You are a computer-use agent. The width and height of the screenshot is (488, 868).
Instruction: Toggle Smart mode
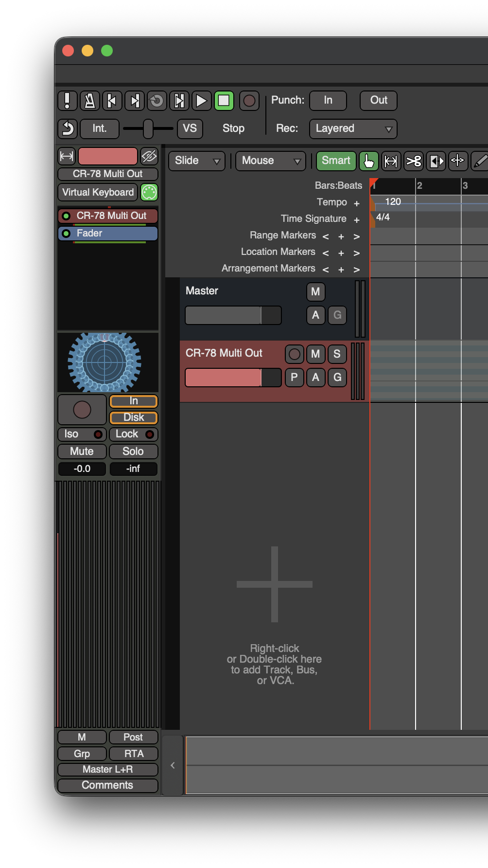(x=336, y=161)
